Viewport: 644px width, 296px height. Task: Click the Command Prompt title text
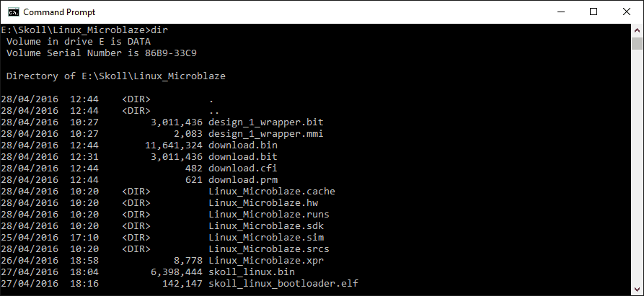(x=58, y=12)
